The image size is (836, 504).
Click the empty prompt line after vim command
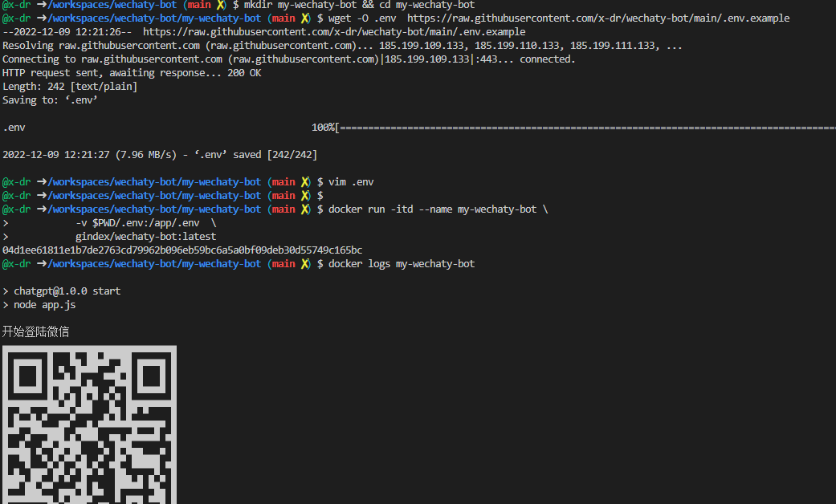[162, 196]
